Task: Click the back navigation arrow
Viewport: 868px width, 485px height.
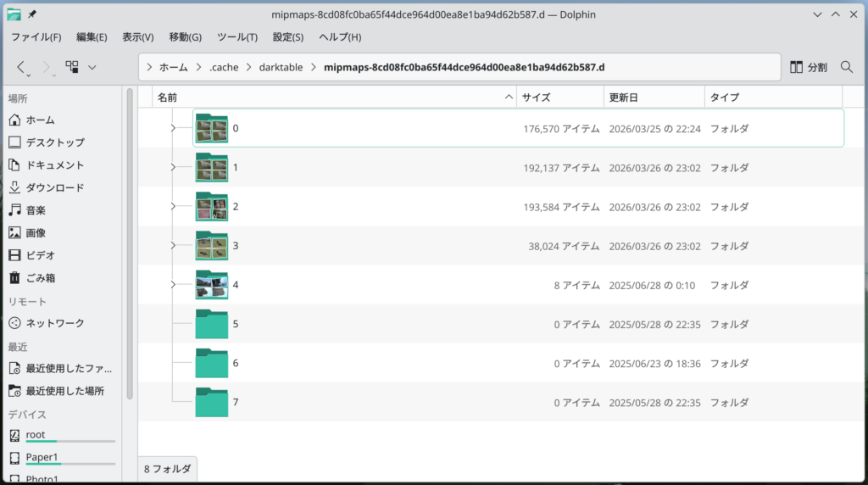Action: [x=21, y=67]
